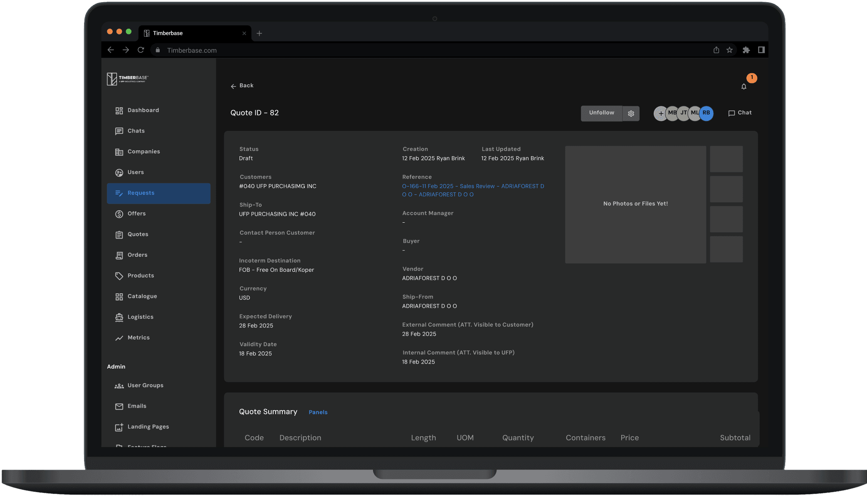Go Back to previous page
Image resolution: width=867 pixels, height=504 pixels.
242,86
